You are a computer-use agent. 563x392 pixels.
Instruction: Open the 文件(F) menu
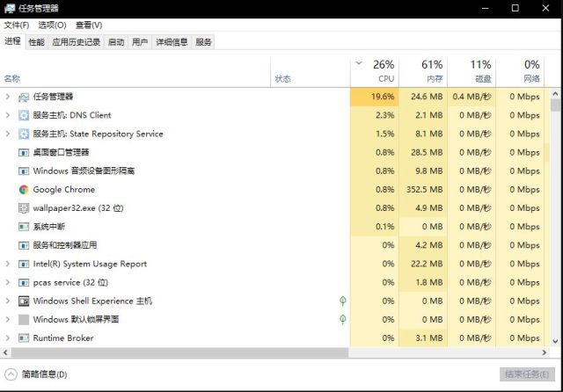(x=17, y=25)
